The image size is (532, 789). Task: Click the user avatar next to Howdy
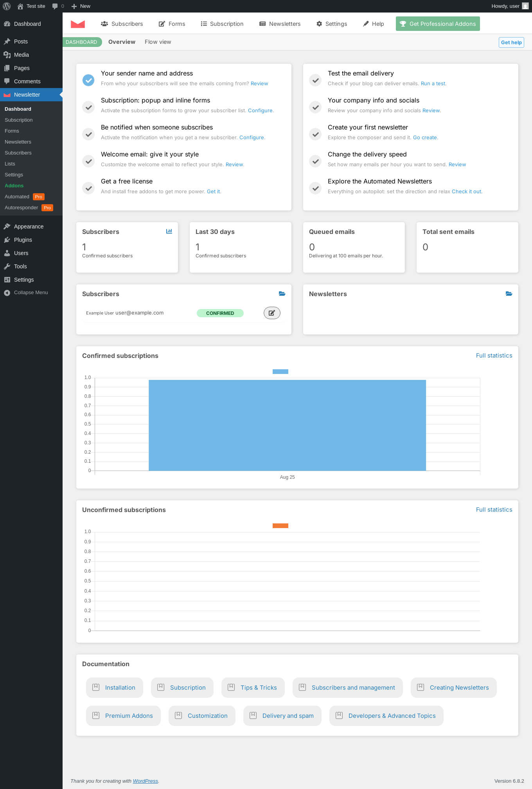(x=525, y=6)
